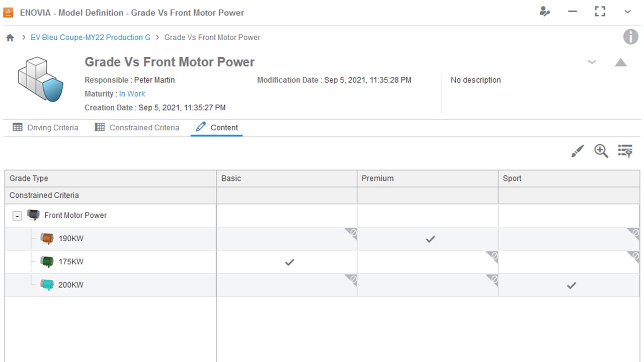Viewport: 644px width, 362px height.
Task: Collapse the header with the up triangle
Action: click(621, 62)
